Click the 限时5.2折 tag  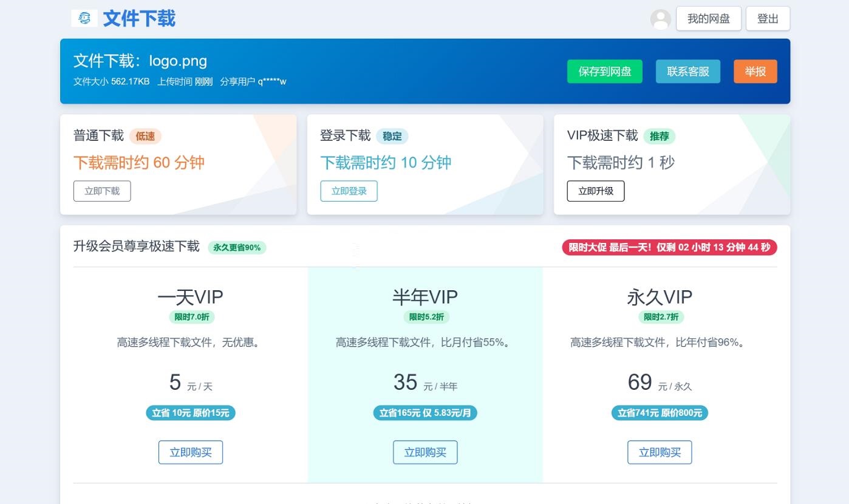pyautogui.click(x=426, y=317)
